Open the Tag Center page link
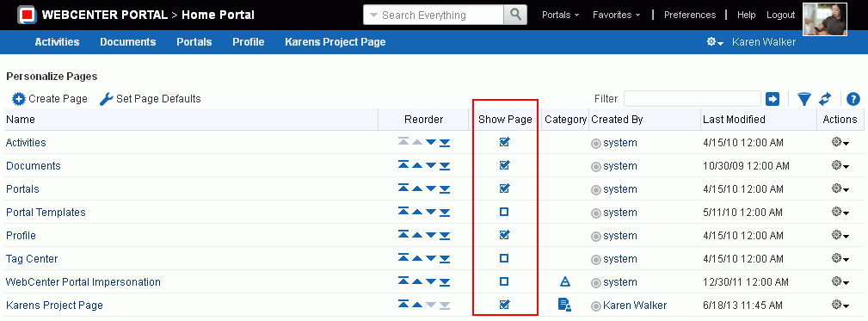Viewport: 868px width, 321px height. point(32,259)
